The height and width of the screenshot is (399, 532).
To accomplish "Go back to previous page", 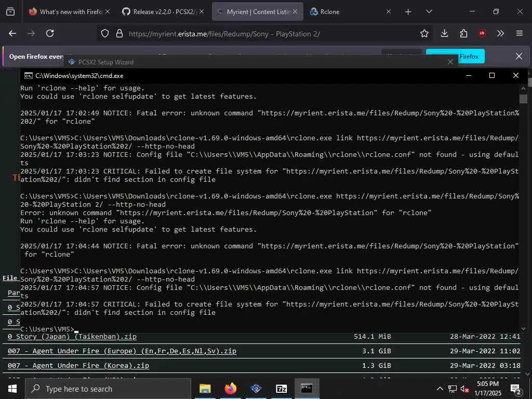I will point(12,33).
